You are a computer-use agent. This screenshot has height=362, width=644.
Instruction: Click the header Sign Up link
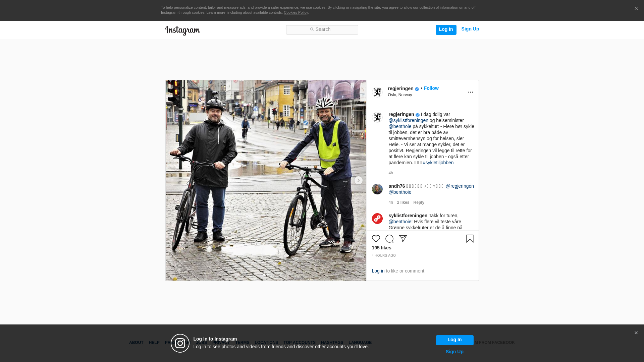tap(470, 29)
